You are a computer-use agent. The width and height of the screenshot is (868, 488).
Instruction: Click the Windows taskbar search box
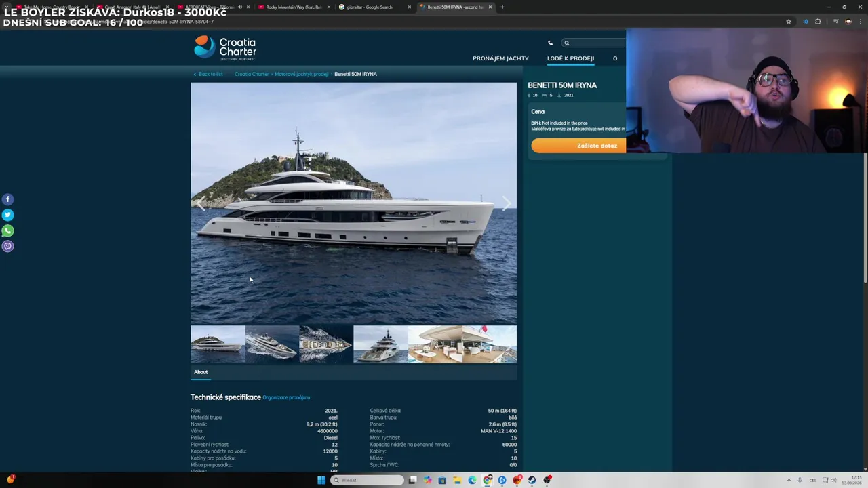367,480
